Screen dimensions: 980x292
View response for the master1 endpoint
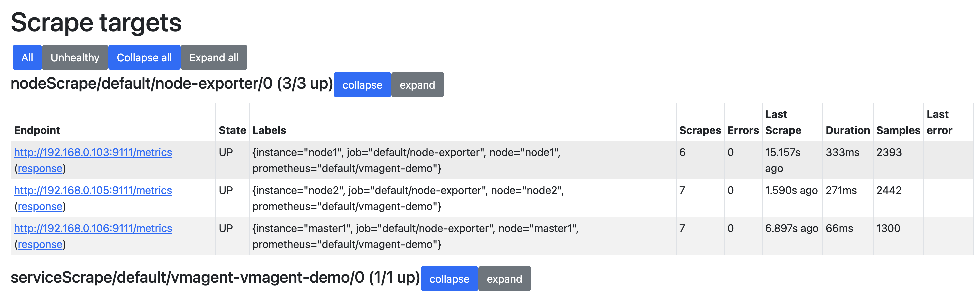click(x=40, y=244)
